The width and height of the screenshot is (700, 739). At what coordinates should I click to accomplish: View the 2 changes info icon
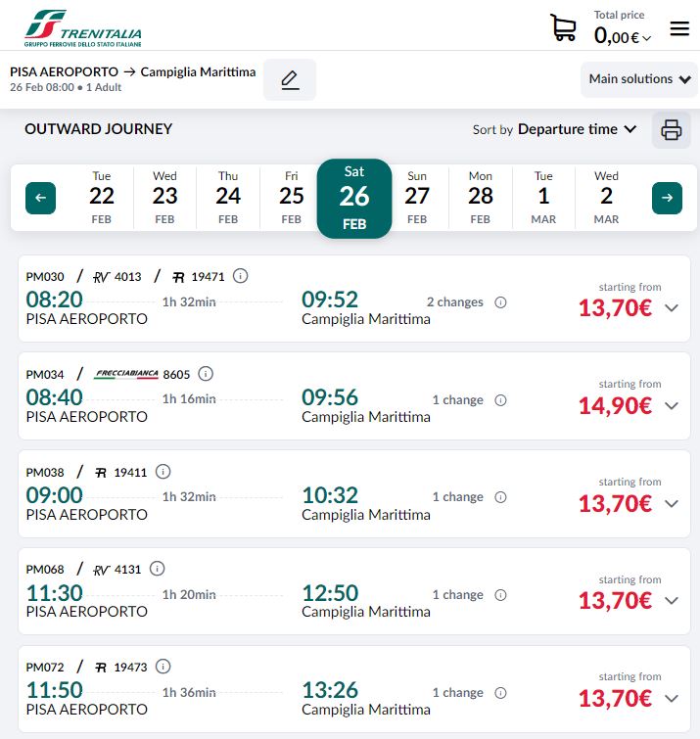[501, 302]
